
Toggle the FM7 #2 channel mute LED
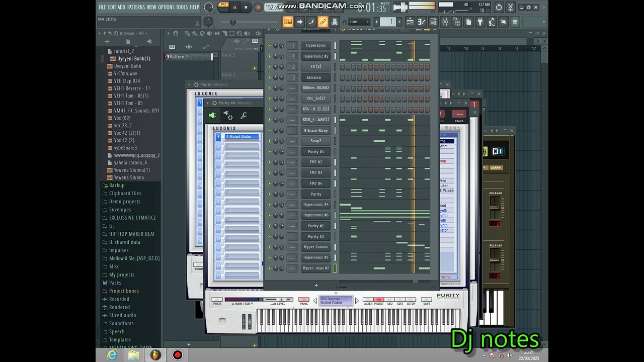click(x=269, y=162)
